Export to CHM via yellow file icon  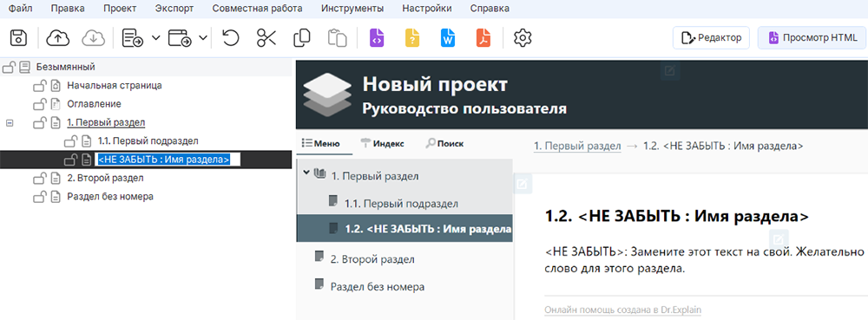pos(411,38)
